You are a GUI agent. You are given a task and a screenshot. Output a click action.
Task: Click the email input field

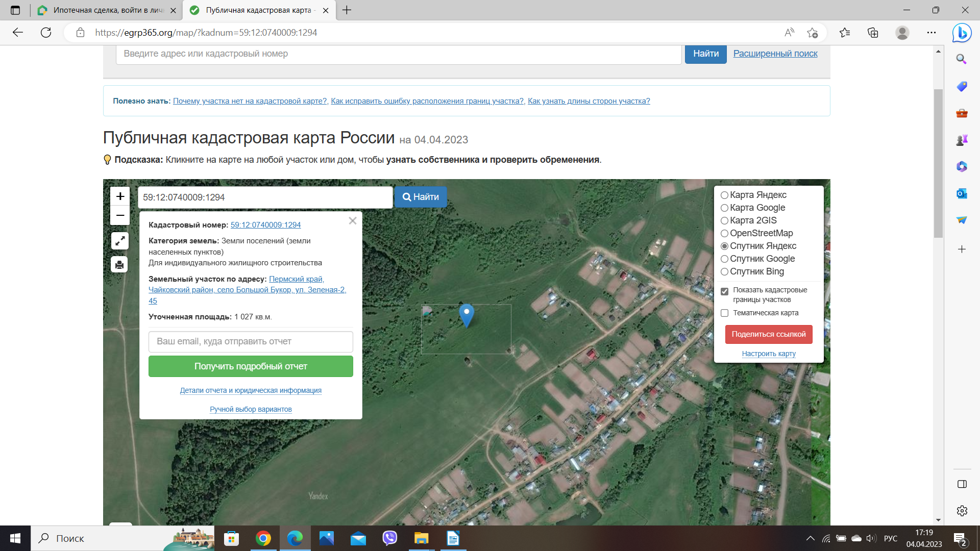click(251, 341)
